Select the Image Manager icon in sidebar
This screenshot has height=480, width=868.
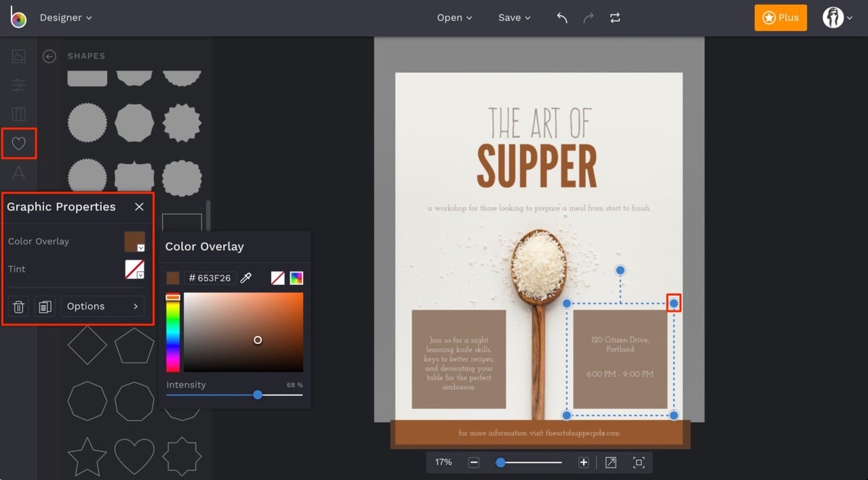point(19,56)
